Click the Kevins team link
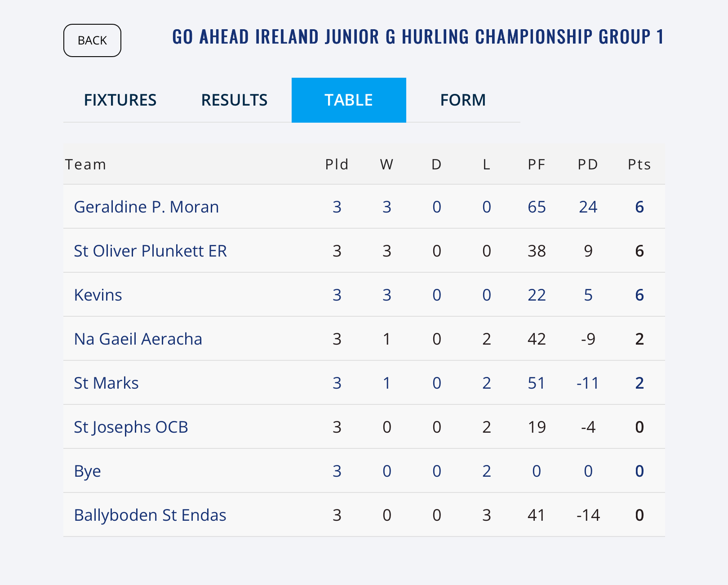The image size is (728, 585). [98, 295]
